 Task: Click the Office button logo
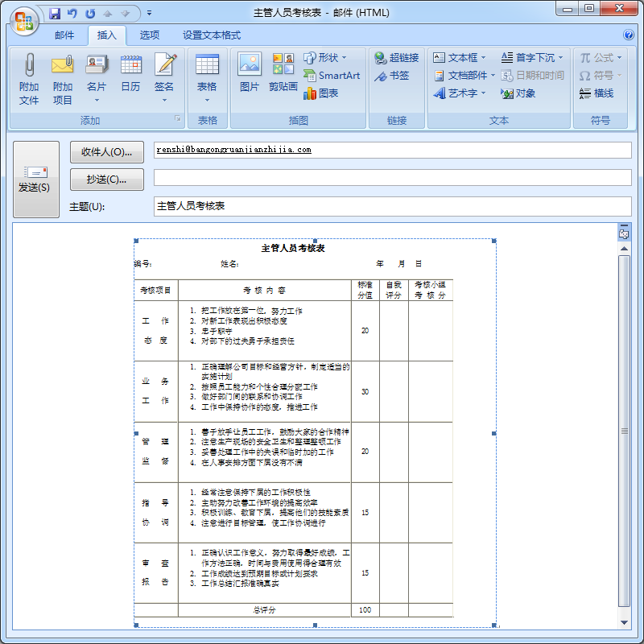click(24, 22)
